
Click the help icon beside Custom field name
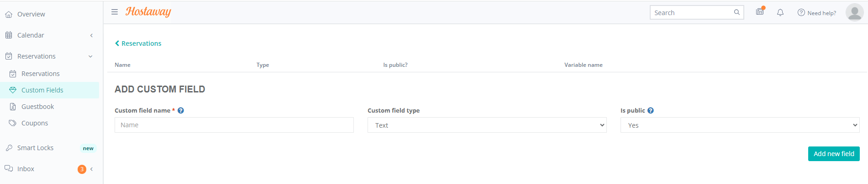click(181, 110)
